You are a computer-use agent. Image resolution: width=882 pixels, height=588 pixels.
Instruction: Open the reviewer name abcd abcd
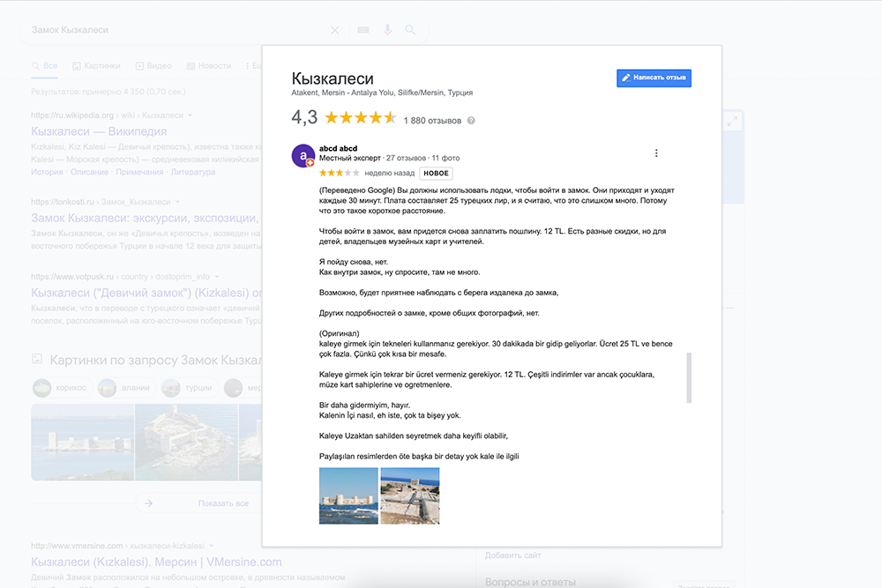(x=338, y=148)
